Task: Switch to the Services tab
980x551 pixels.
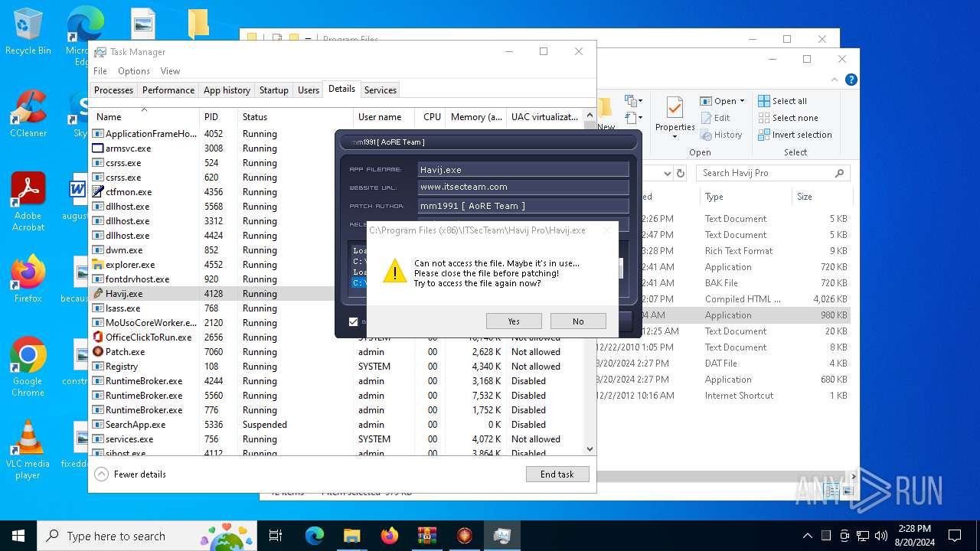Action: pyautogui.click(x=381, y=90)
